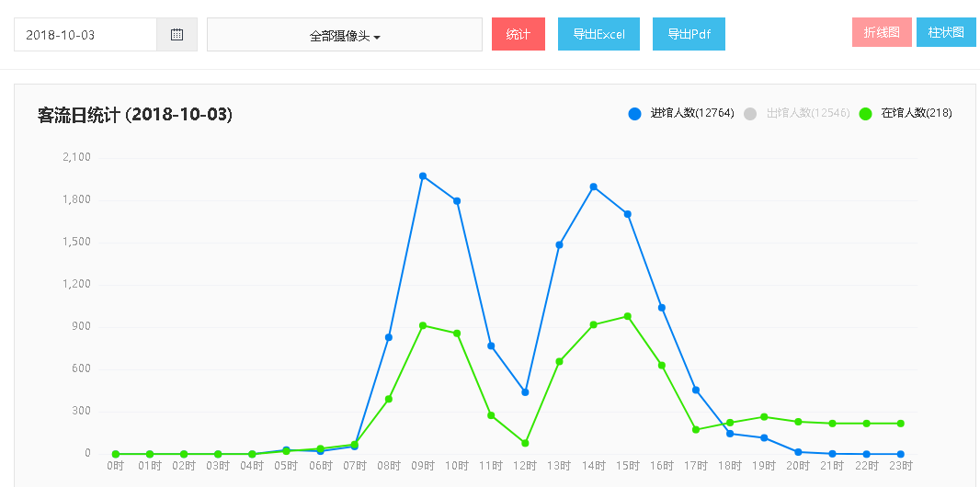
Task: Click the 2,100 y-axis label
Action: [x=77, y=157]
